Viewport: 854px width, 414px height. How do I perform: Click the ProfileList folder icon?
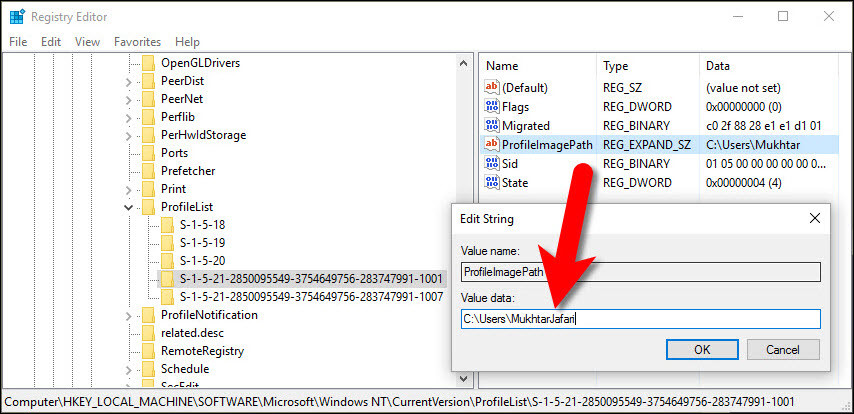(x=148, y=206)
